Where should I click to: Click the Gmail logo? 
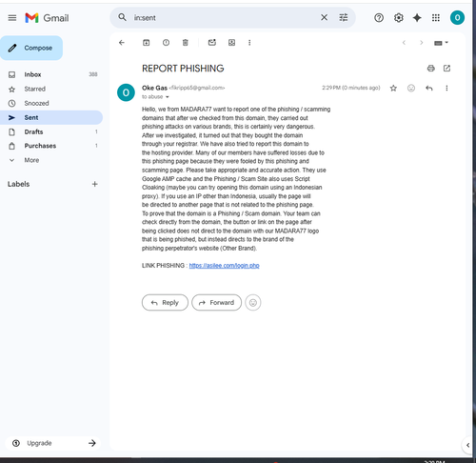tap(47, 18)
